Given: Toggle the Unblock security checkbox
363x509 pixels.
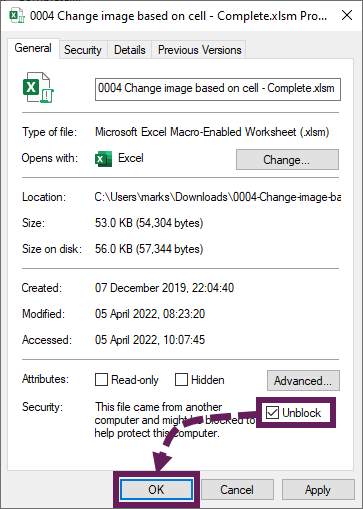Looking at the screenshot, I should 272,413.
